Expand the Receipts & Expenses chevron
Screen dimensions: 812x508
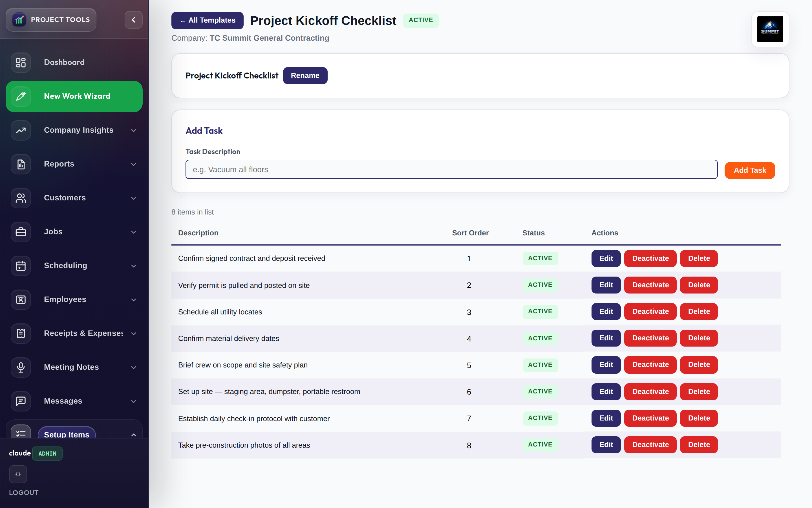point(134,334)
